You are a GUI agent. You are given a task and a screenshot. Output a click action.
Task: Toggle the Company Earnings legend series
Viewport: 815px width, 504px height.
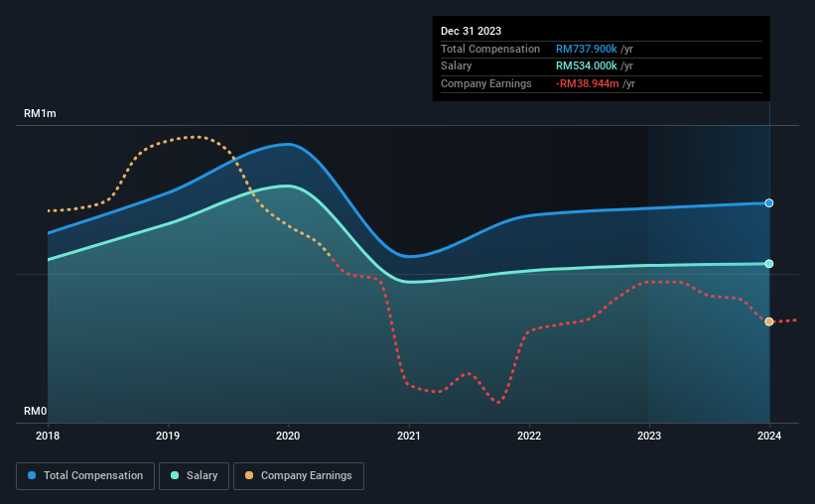pyautogui.click(x=299, y=476)
